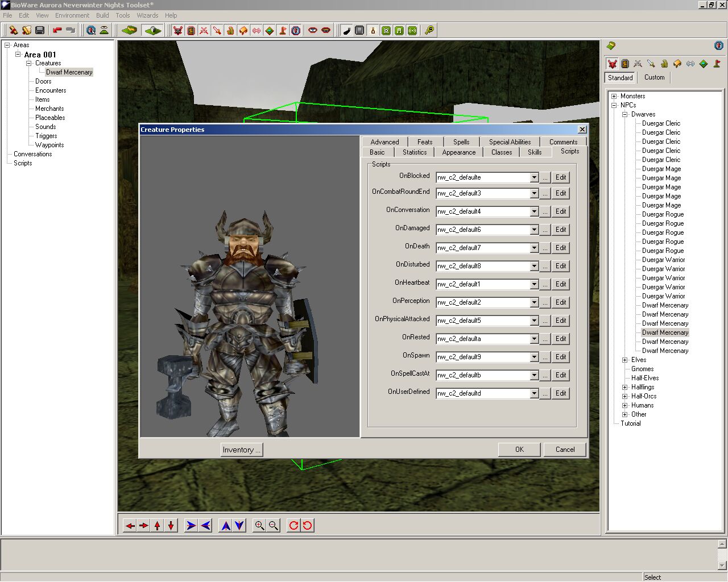Toggle the Custom palette button
Screen dimensions: 728x582
(654, 77)
